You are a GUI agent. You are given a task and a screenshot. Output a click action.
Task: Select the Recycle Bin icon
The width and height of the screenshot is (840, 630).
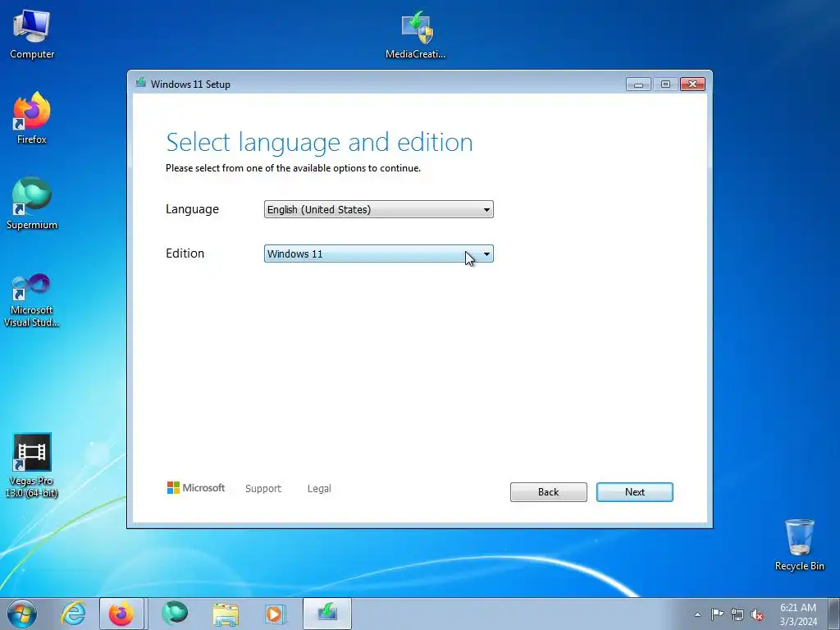(799, 545)
